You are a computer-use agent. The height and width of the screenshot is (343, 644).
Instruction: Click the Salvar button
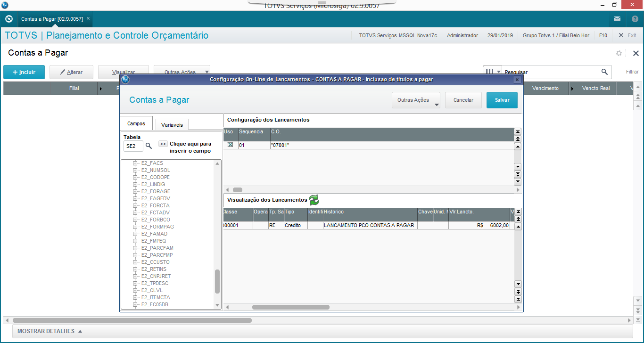502,100
